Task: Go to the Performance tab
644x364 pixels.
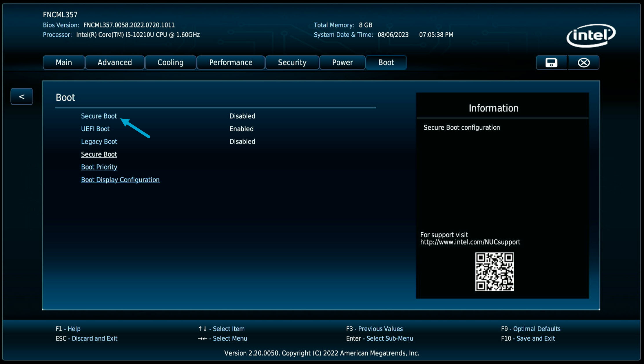Action: pyautogui.click(x=231, y=62)
